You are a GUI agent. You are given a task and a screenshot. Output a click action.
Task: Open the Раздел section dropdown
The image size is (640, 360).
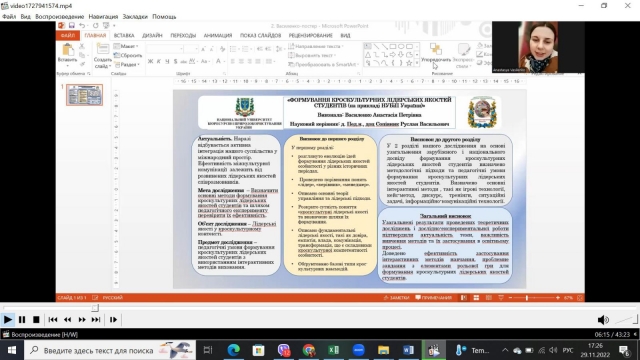[x=127, y=64]
